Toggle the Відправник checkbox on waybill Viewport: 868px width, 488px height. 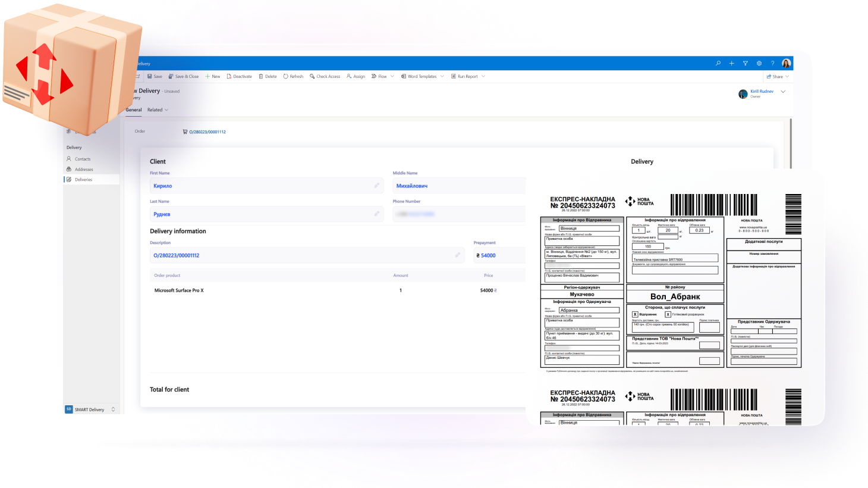point(635,314)
